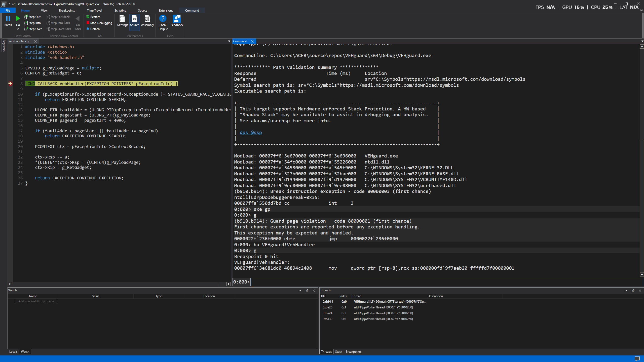The image size is (644, 362).
Task: Switch to the Source ribbon tab
Action: click(142, 11)
